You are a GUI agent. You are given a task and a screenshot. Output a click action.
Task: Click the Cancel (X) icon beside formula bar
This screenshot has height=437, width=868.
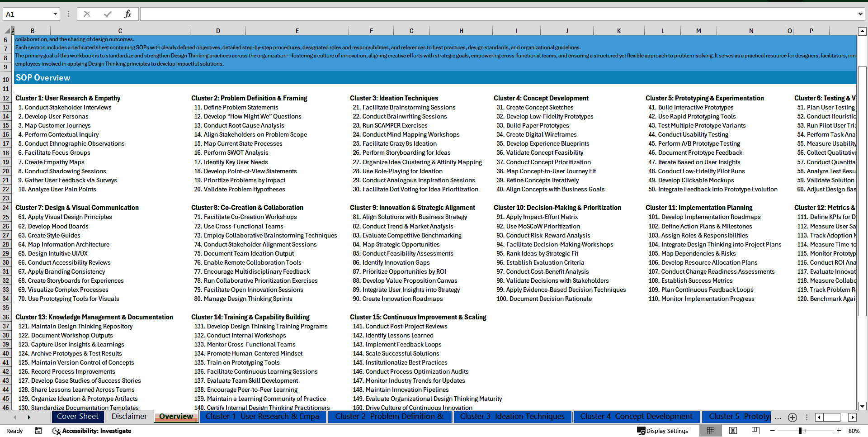tap(86, 14)
